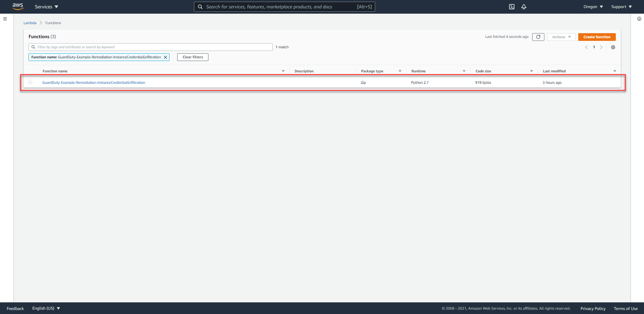
Task: Click the Zip package type cell
Action: point(363,82)
